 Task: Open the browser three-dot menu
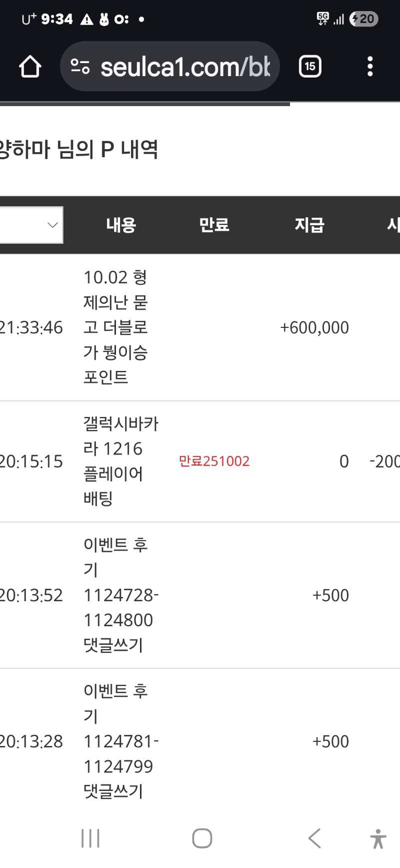point(370,67)
